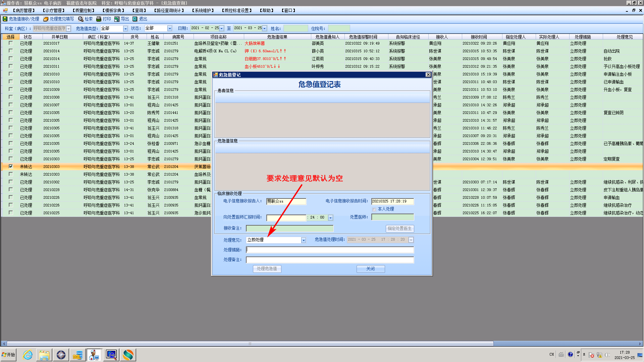Check the first row's 选择 checkbox
The height and width of the screenshot is (362, 644).
(11, 43)
